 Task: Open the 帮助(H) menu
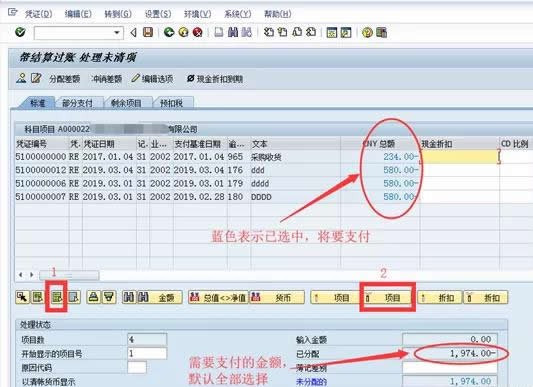278,14
